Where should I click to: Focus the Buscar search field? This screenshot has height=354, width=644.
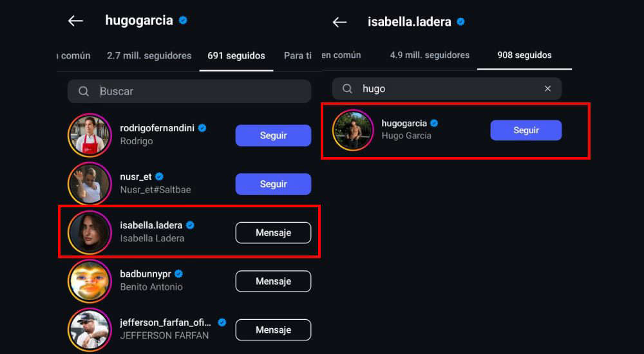tap(189, 91)
